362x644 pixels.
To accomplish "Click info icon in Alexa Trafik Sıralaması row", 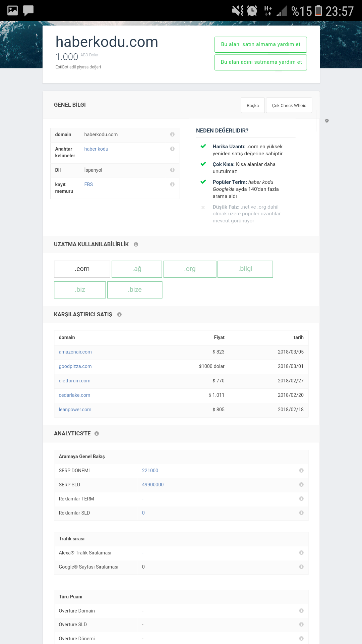I will (301, 553).
